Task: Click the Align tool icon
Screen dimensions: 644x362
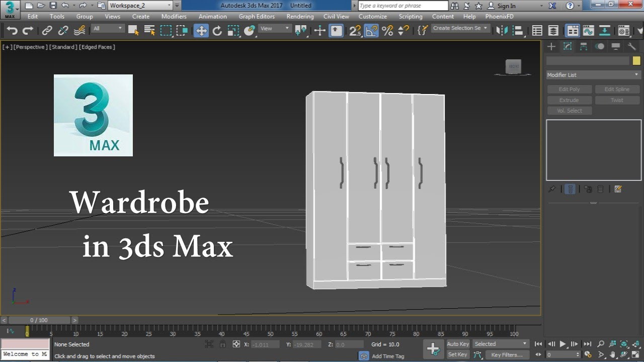Action: click(x=518, y=31)
